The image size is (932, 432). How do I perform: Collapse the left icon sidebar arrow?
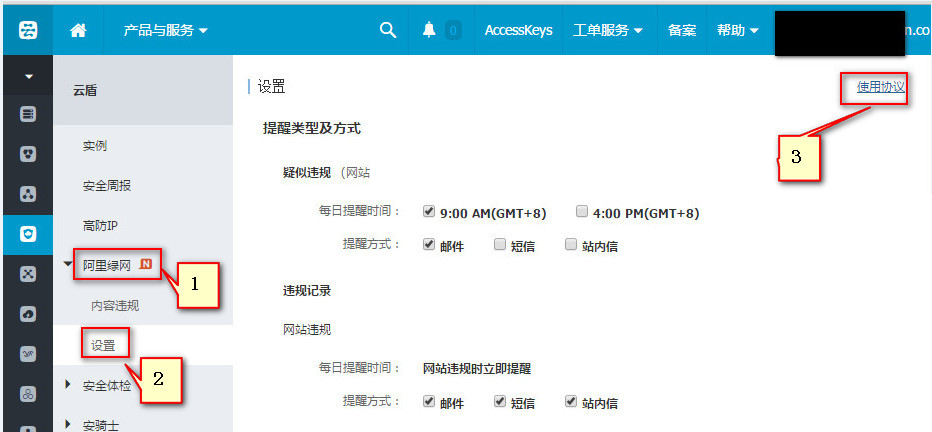pyautogui.click(x=28, y=77)
